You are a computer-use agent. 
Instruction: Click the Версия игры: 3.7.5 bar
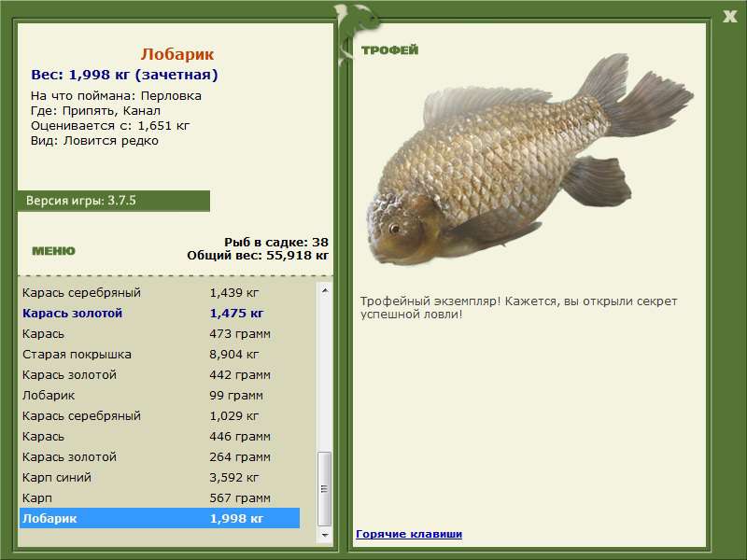pos(113,201)
